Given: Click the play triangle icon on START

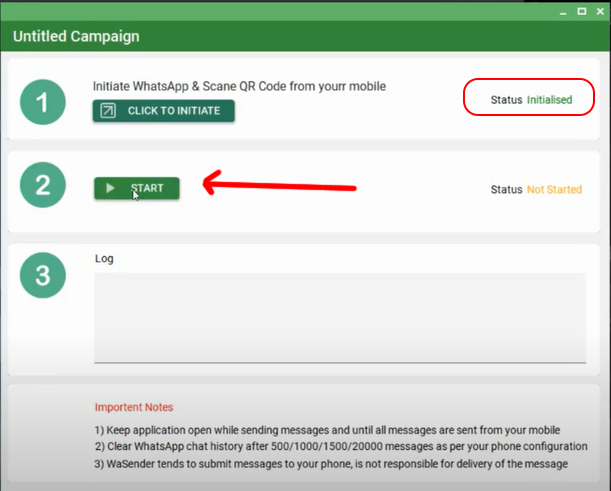Looking at the screenshot, I should (110, 188).
